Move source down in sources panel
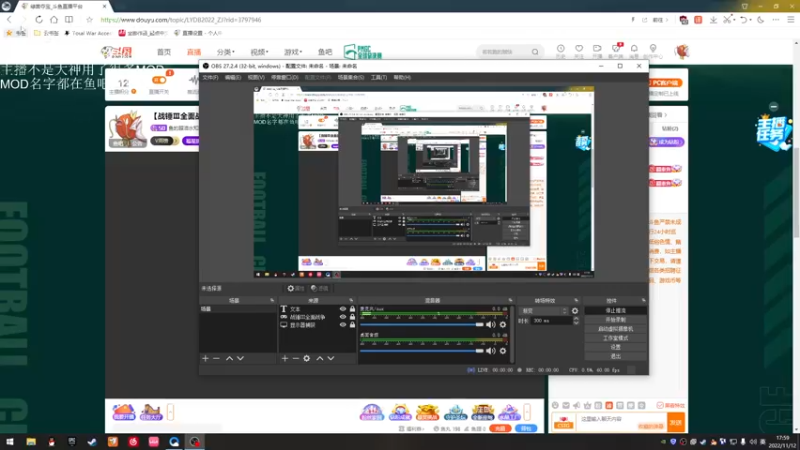The image size is (800, 450). pyautogui.click(x=331, y=359)
